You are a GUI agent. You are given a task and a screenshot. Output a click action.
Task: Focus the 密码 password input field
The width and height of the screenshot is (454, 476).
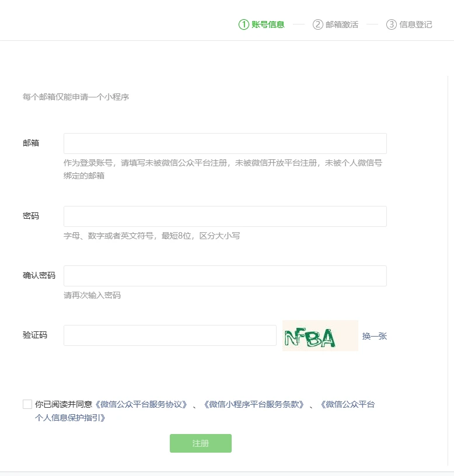[225, 216]
